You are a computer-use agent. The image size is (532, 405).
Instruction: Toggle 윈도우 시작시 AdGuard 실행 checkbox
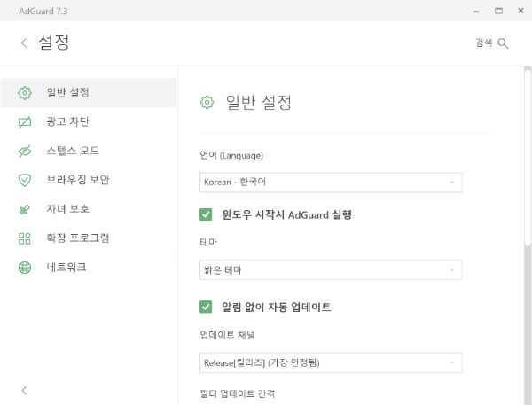206,214
